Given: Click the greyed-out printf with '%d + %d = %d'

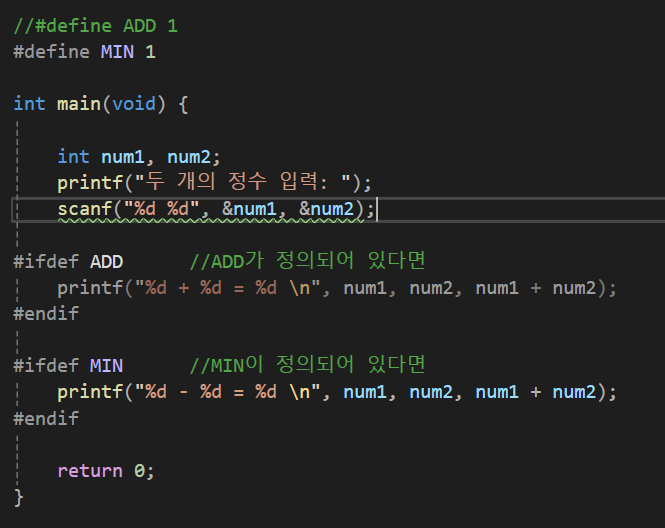Looking at the screenshot, I should pos(337,288).
